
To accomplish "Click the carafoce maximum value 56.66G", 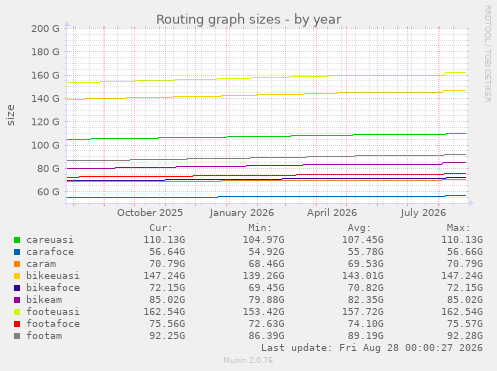I will click(x=465, y=252).
